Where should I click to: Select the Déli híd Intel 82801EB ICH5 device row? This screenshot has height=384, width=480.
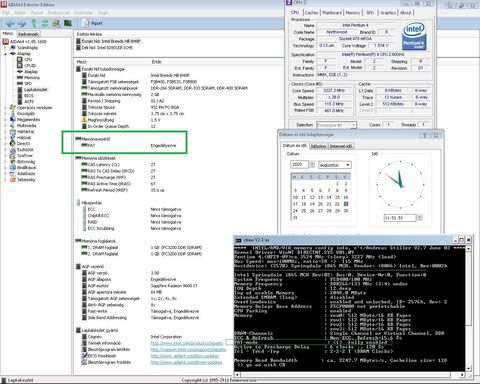tap(104, 48)
